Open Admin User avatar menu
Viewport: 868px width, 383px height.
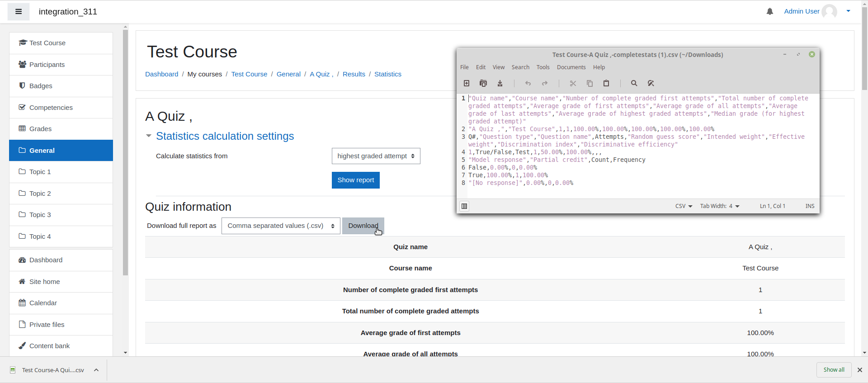point(829,11)
